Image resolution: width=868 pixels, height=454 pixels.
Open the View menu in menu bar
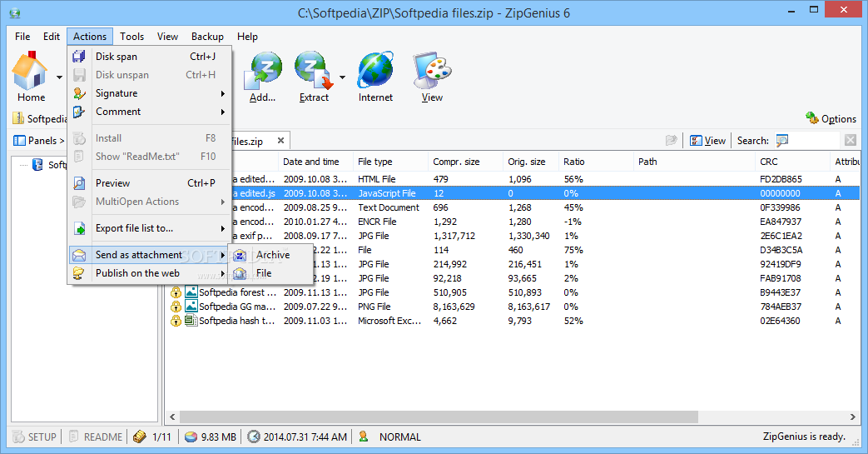[x=167, y=37]
